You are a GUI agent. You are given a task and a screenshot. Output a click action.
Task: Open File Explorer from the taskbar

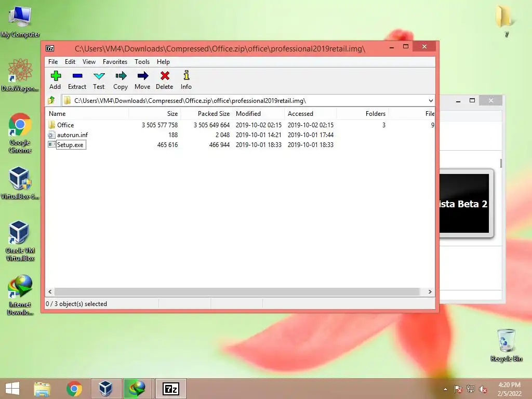42,389
